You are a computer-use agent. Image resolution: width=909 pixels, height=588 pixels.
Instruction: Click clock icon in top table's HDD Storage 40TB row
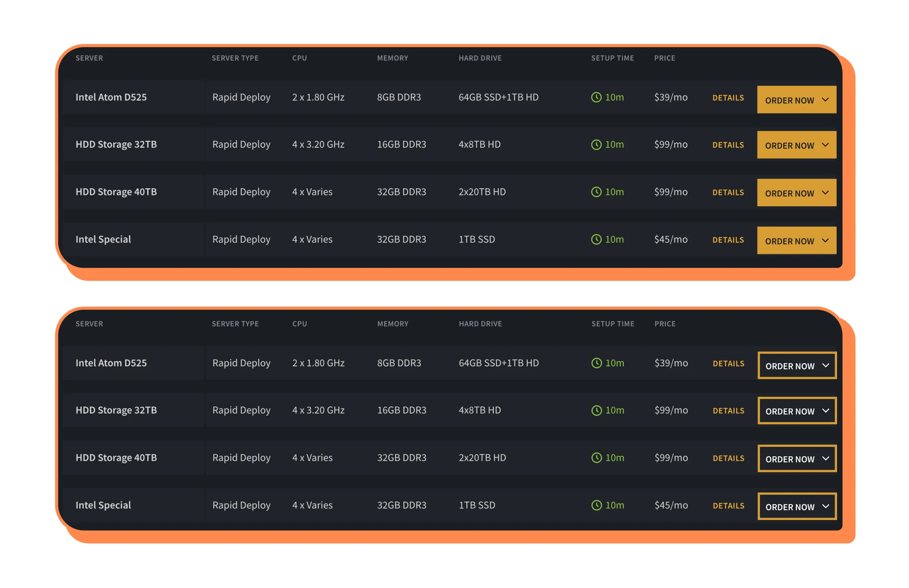[x=596, y=192]
